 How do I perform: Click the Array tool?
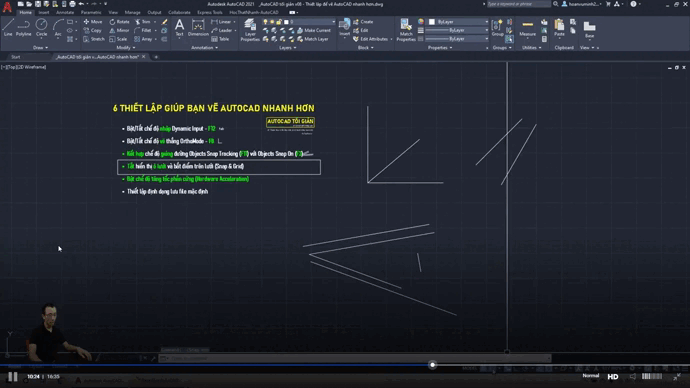pos(143,39)
